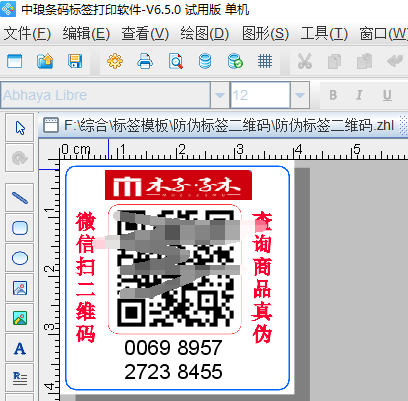Open print preview magnifier icon
408x401 pixels.
pos(175,61)
